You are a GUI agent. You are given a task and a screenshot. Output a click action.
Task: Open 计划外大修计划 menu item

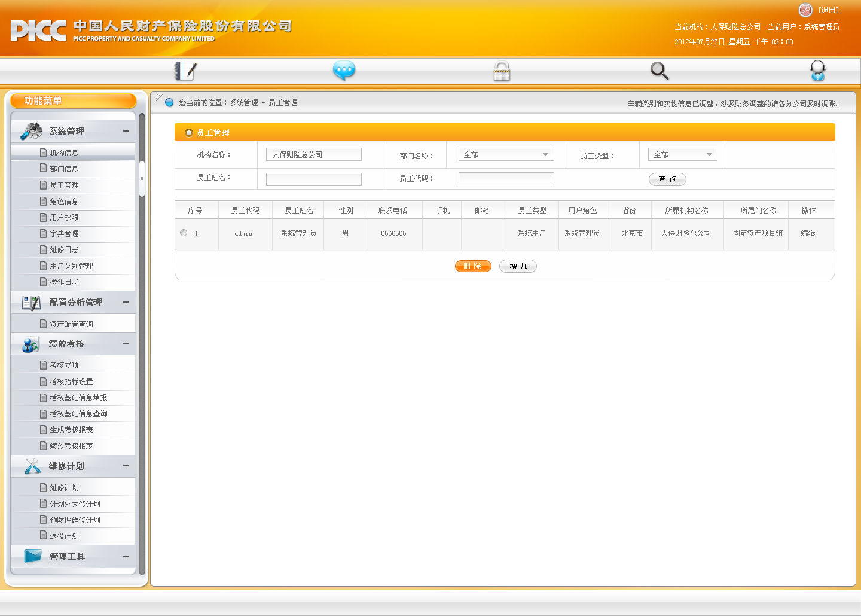pos(75,504)
